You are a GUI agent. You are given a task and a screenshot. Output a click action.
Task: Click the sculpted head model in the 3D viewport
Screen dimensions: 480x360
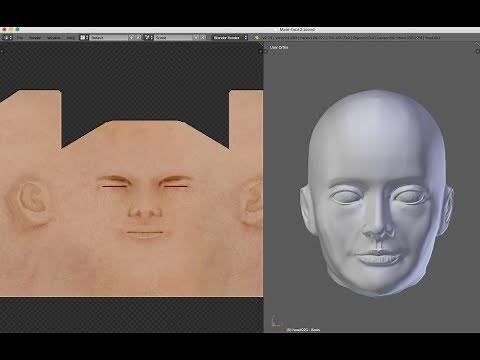coord(377,193)
